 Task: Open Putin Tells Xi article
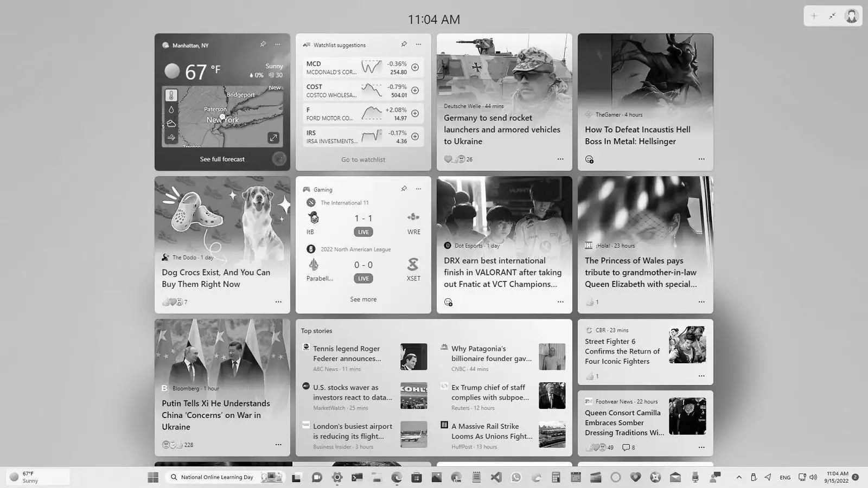216,415
